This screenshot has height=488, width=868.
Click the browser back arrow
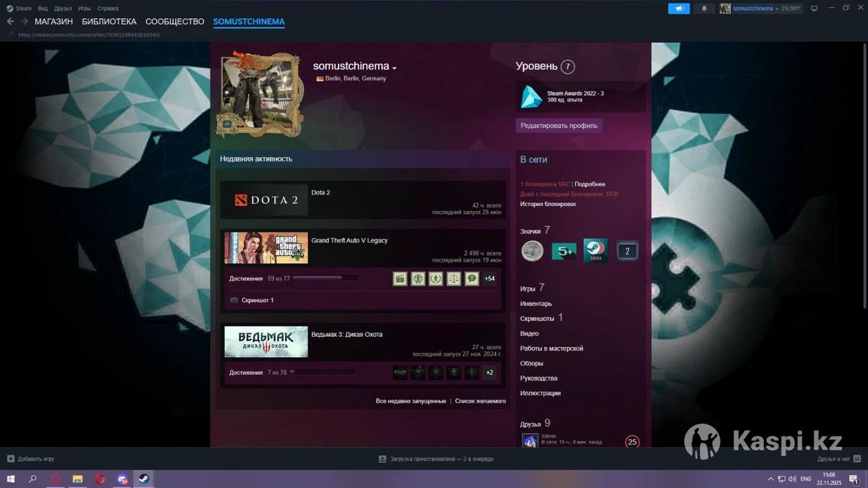click(10, 22)
